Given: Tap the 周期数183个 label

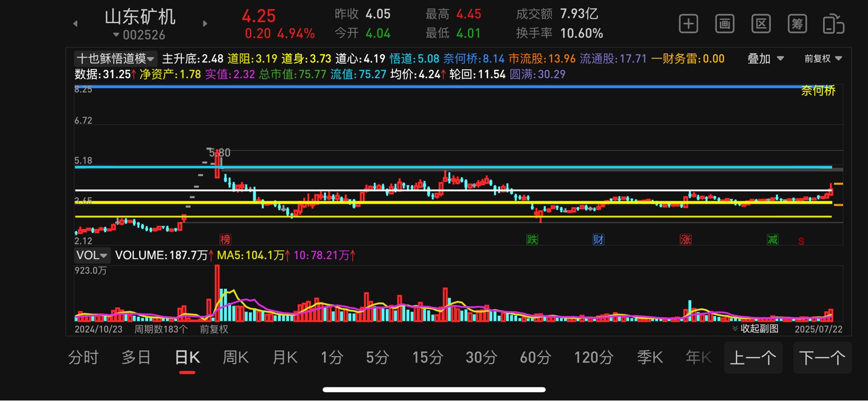Looking at the screenshot, I should 161,329.
